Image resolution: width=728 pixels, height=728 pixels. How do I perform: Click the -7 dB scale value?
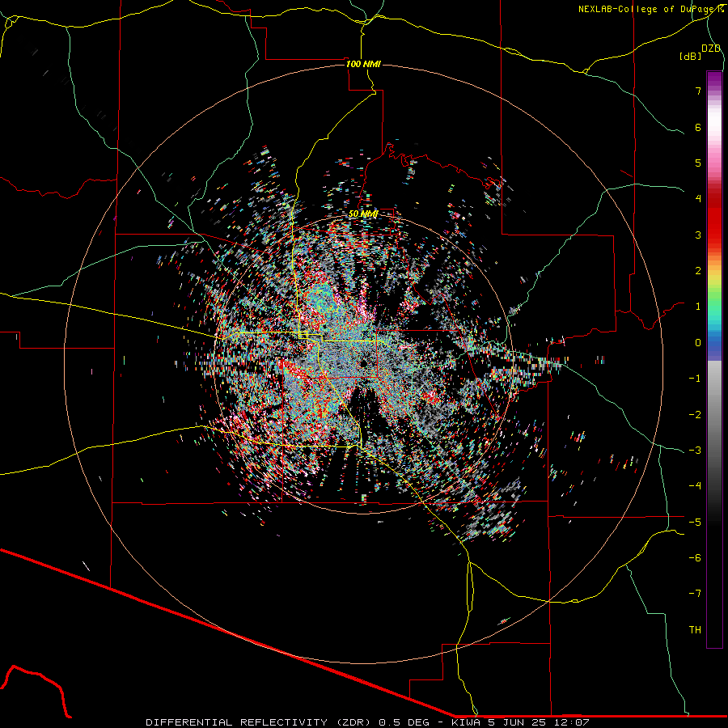tap(695, 594)
